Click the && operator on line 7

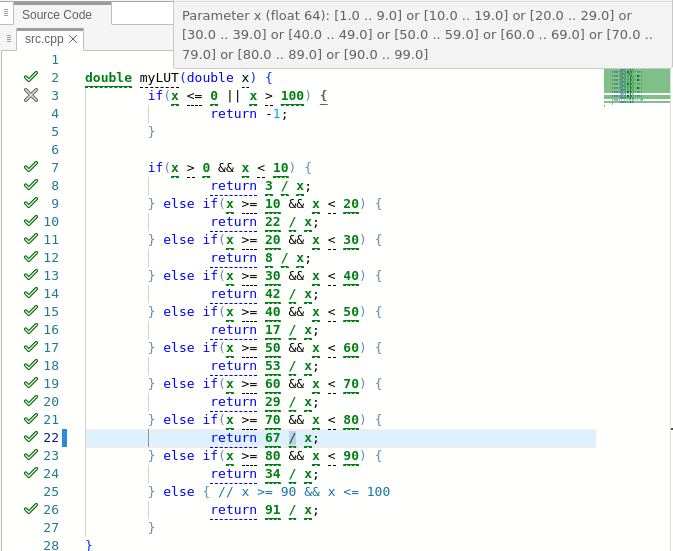pyautogui.click(x=226, y=168)
